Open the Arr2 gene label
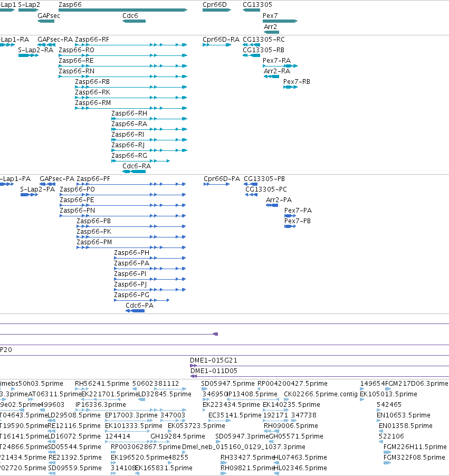The image size is (449, 476). (270, 27)
